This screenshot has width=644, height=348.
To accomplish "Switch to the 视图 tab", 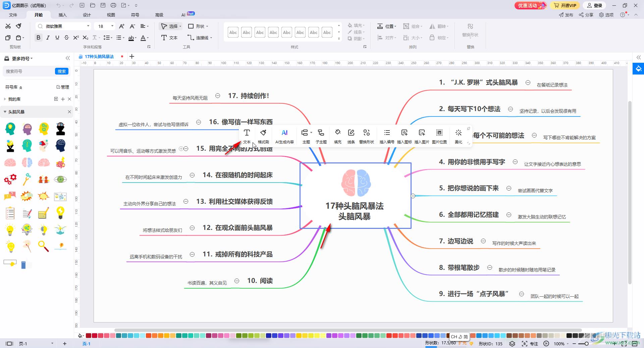I will coord(111,15).
